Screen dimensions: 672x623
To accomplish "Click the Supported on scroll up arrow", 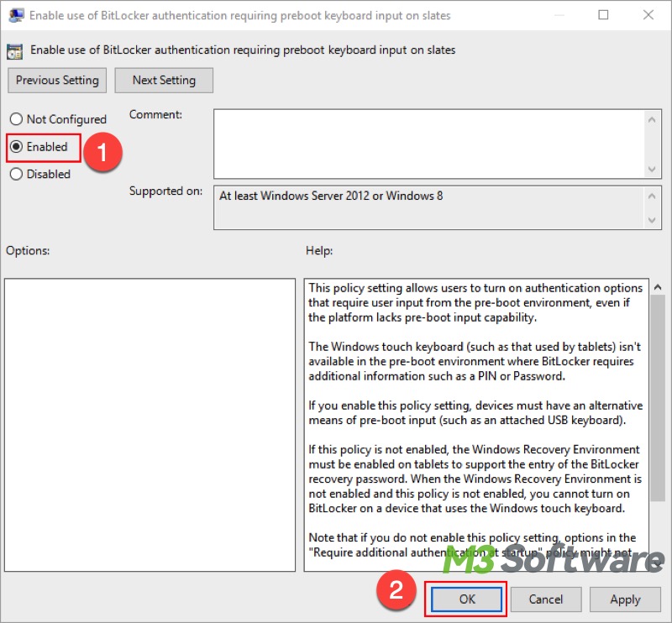I will (x=652, y=196).
